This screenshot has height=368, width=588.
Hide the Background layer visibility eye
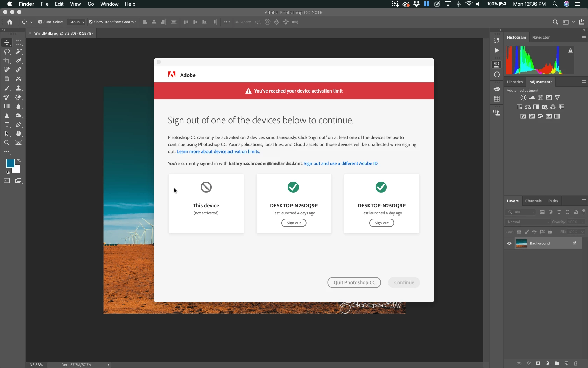[x=509, y=243]
